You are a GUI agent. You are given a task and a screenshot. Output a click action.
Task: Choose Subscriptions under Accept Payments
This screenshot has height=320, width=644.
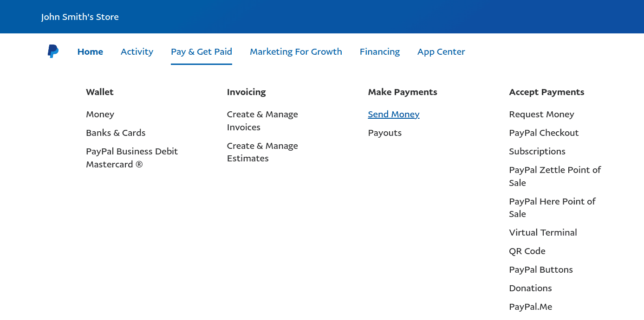[537, 152]
